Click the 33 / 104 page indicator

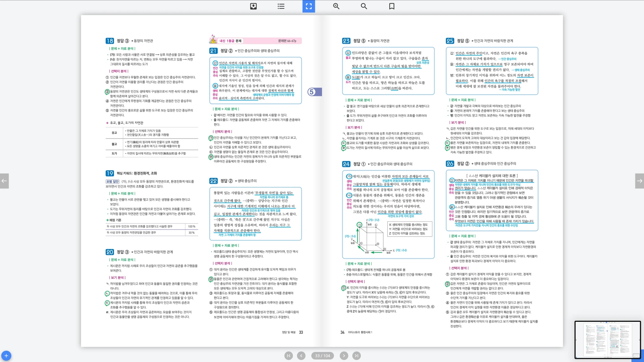point(322,356)
